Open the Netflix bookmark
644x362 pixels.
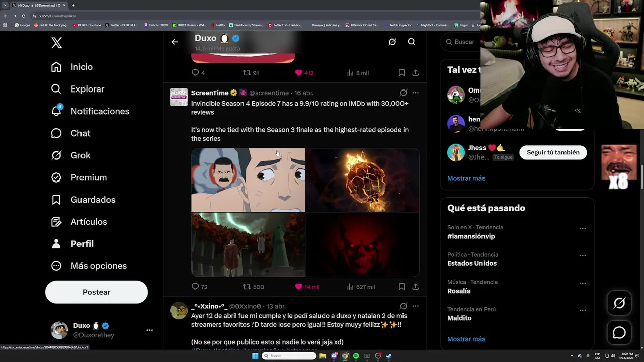click(218, 25)
